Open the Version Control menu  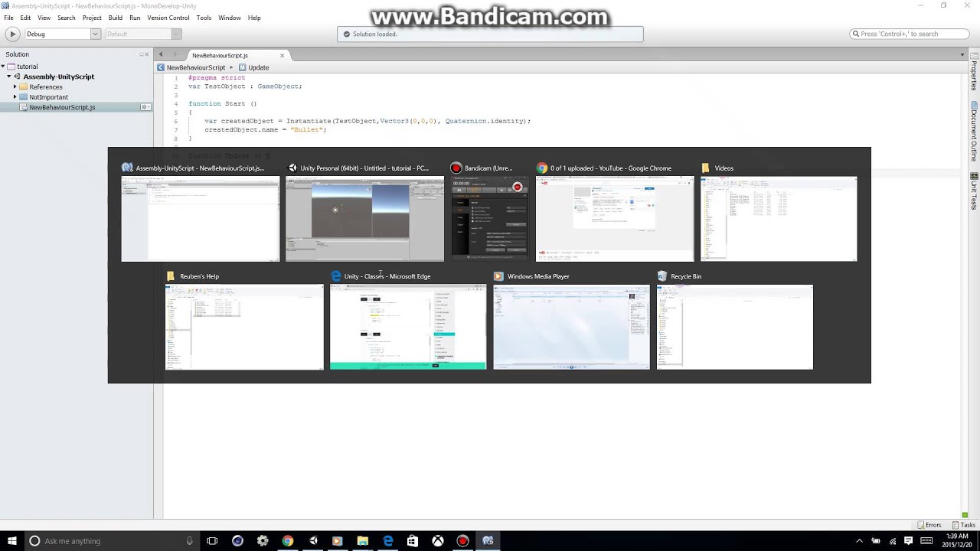[x=168, y=18]
